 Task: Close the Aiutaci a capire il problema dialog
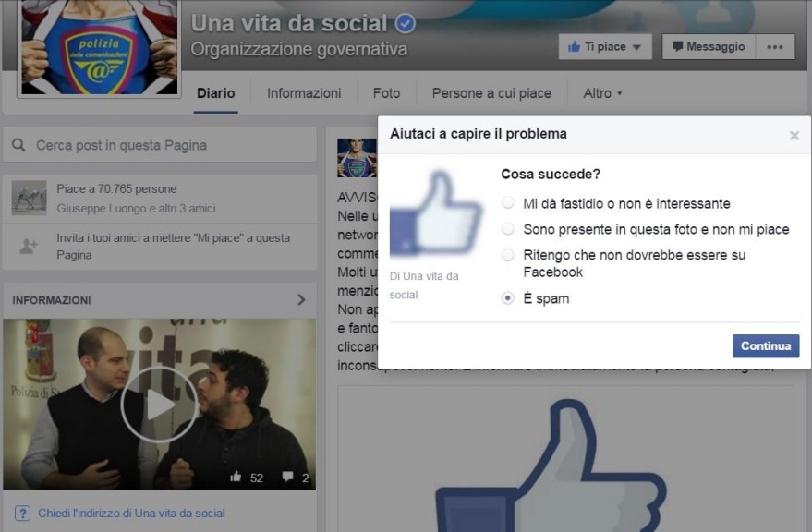[794, 135]
